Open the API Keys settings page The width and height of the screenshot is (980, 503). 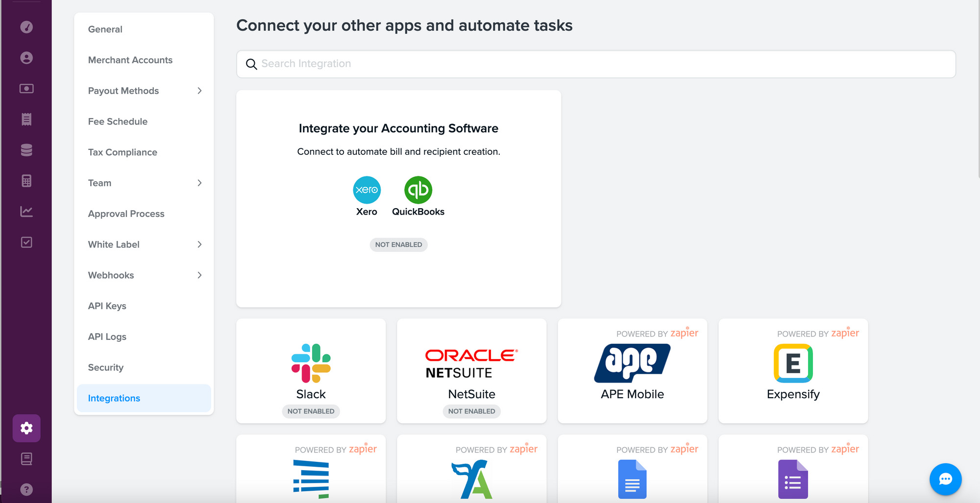(x=107, y=306)
